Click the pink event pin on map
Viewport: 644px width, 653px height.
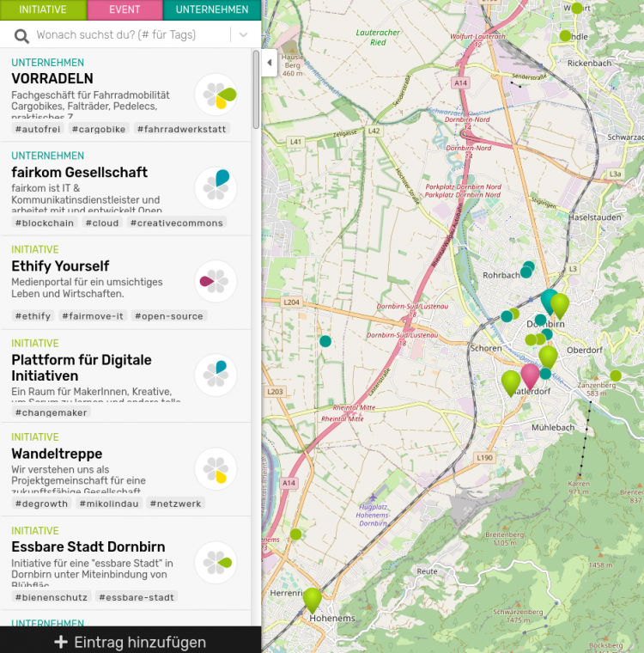(531, 375)
